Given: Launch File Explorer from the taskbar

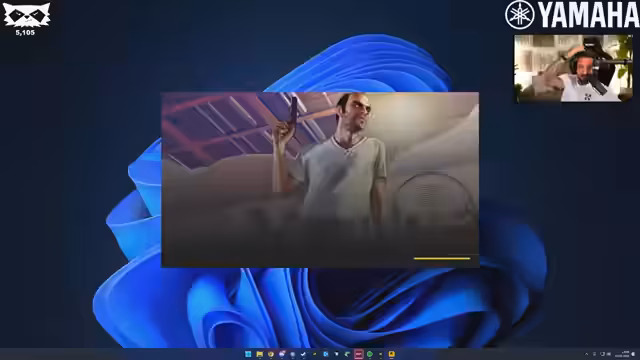Looking at the screenshot, I should [x=259, y=354].
